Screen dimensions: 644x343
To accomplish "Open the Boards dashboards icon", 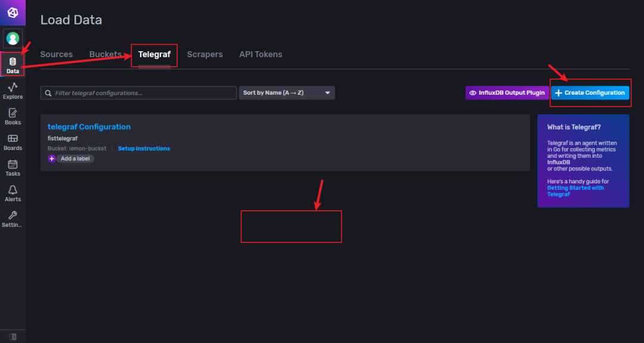I will 13,141.
